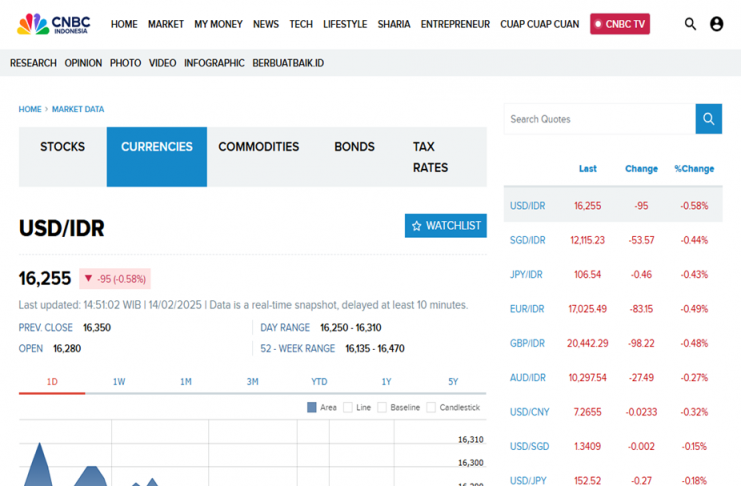Open the Tax Rates tab
The image size is (741, 486).
(430, 157)
